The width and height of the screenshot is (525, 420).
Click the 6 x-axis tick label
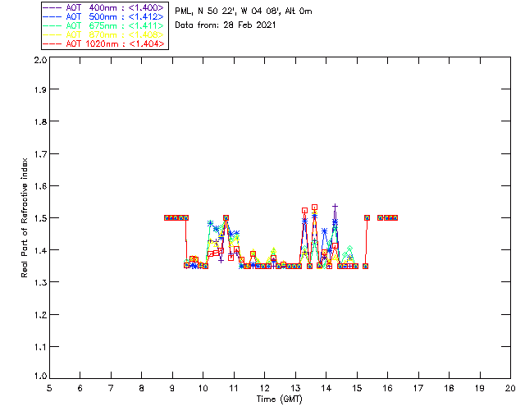80,388
